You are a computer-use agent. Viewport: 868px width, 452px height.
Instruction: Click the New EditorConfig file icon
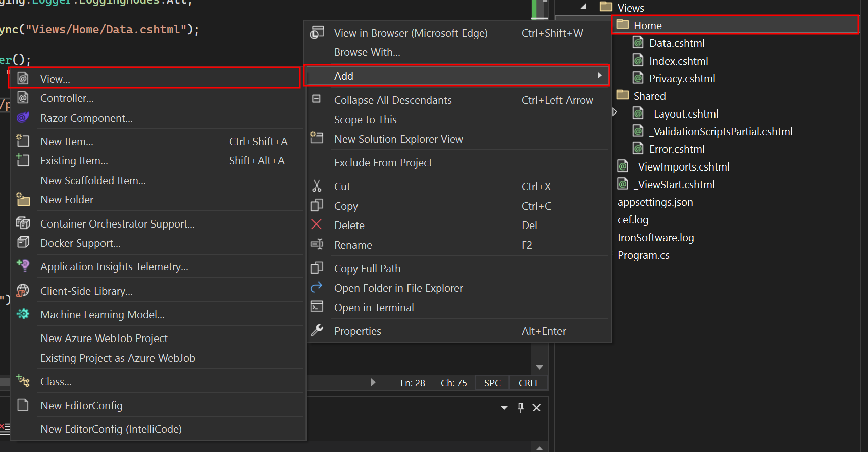pyautogui.click(x=23, y=405)
